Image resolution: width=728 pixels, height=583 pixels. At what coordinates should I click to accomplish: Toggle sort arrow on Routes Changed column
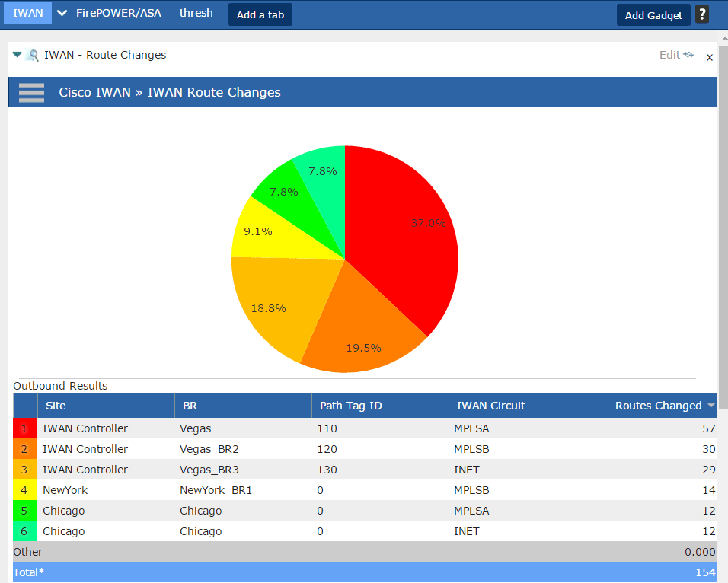pyautogui.click(x=710, y=405)
